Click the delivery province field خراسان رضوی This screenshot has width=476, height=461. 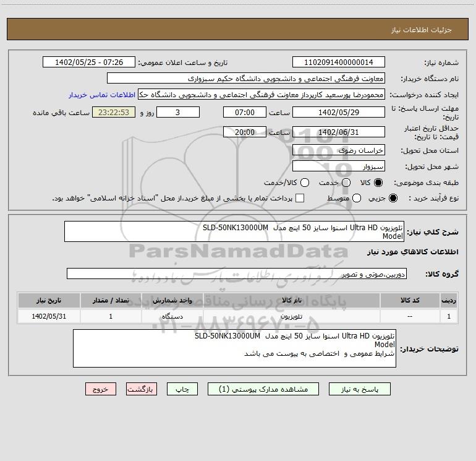[x=339, y=150]
